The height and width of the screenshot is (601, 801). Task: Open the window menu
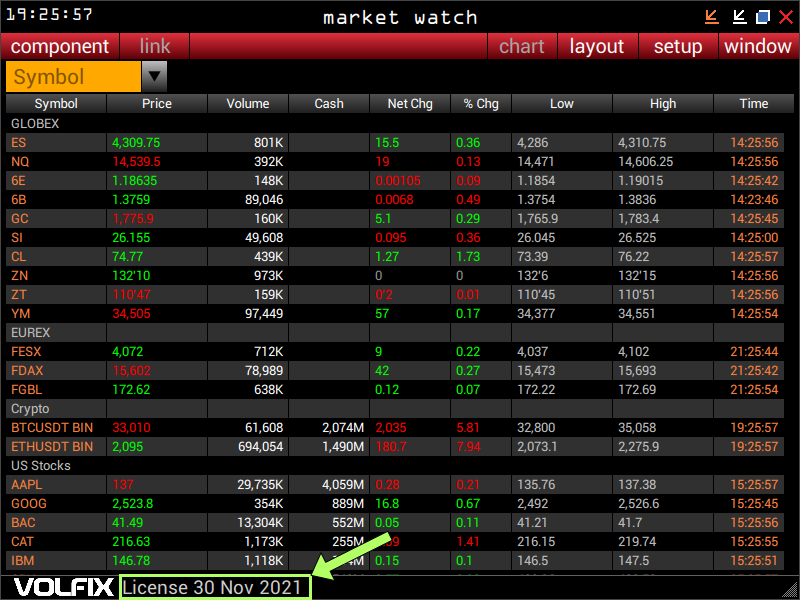click(757, 46)
